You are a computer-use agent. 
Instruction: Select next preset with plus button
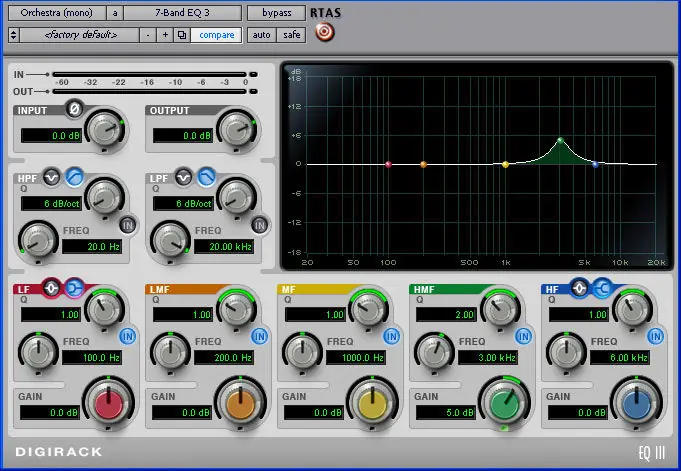[x=165, y=35]
